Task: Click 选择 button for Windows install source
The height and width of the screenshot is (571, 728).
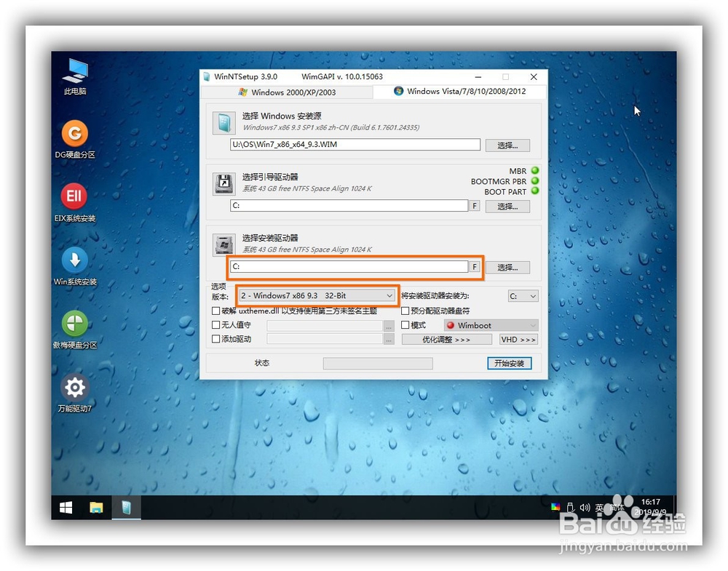Action: [507, 145]
